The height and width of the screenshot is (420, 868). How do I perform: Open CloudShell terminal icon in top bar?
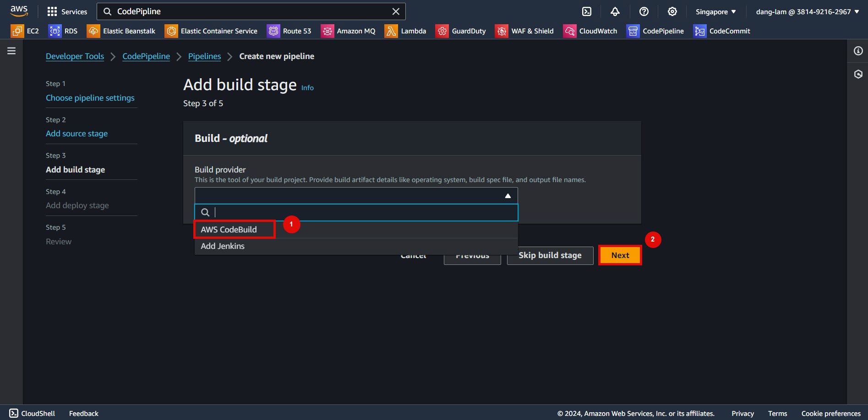(x=587, y=11)
